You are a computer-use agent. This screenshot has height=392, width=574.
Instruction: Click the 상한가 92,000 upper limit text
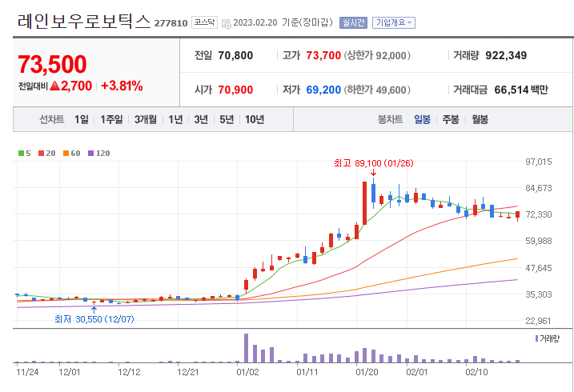click(377, 55)
